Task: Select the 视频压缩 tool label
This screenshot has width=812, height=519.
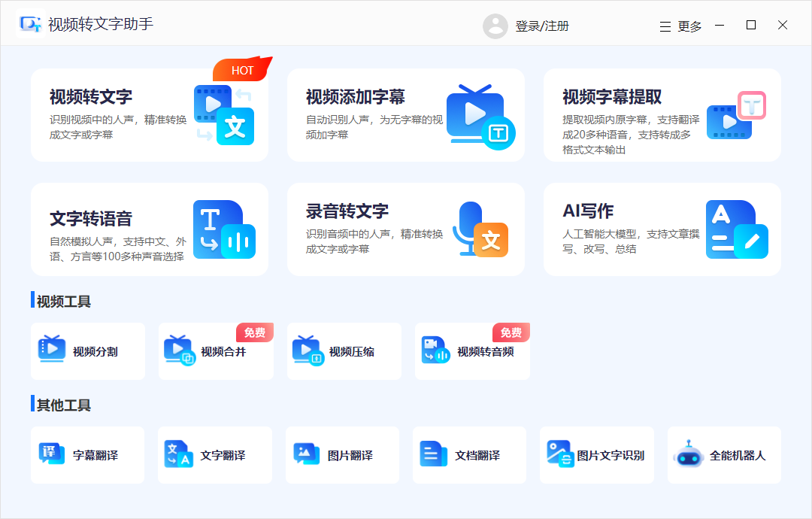Action: click(x=352, y=352)
